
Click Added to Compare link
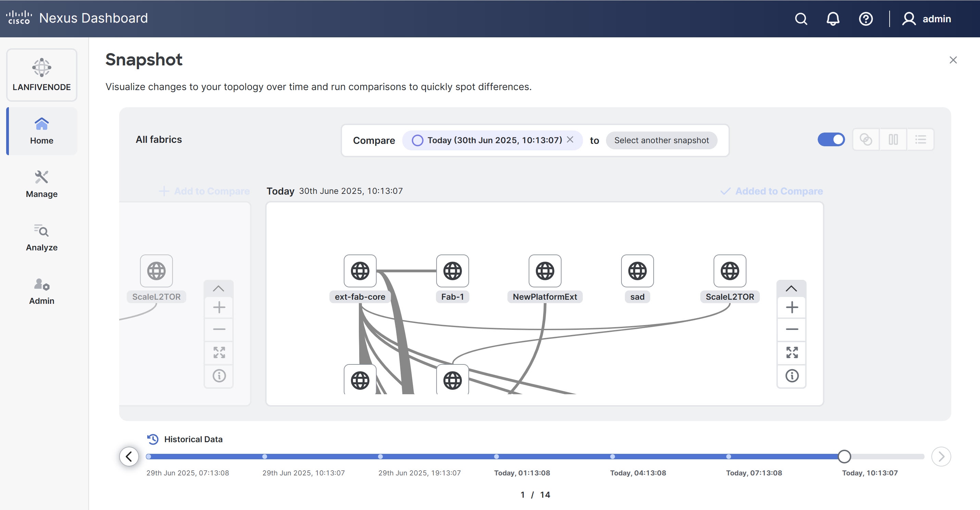pos(771,191)
